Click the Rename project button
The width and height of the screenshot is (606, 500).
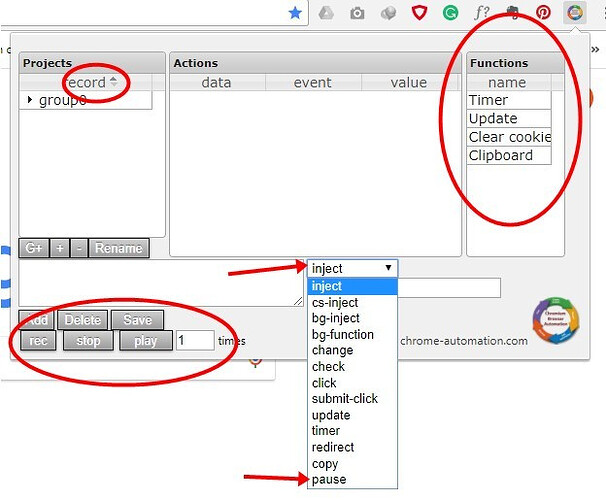118,248
